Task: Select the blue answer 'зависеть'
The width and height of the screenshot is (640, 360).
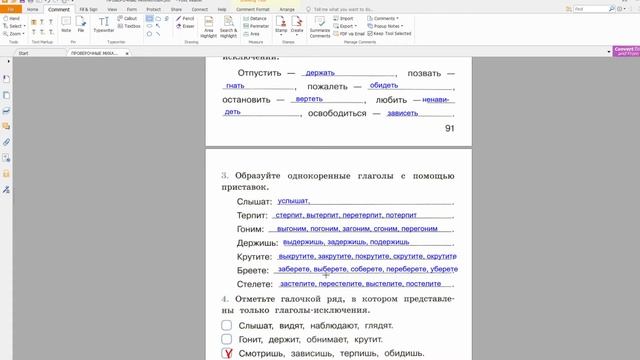Action: click(402, 113)
